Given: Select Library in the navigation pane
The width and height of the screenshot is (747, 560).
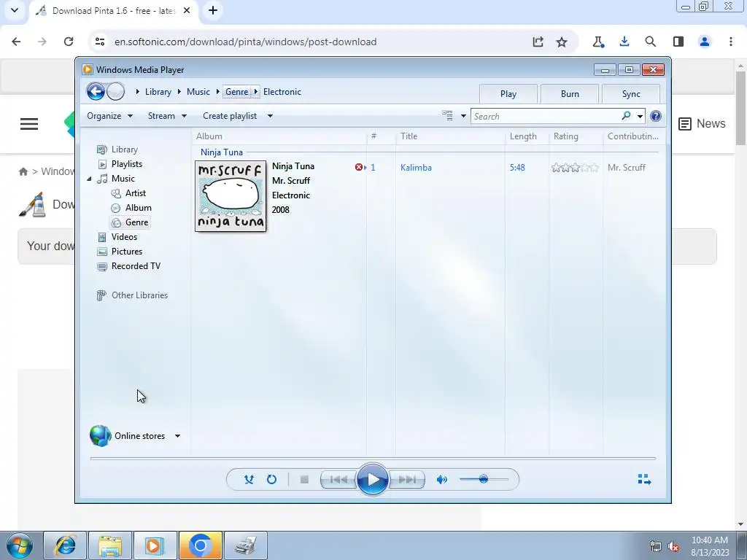Looking at the screenshot, I should (x=124, y=149).
